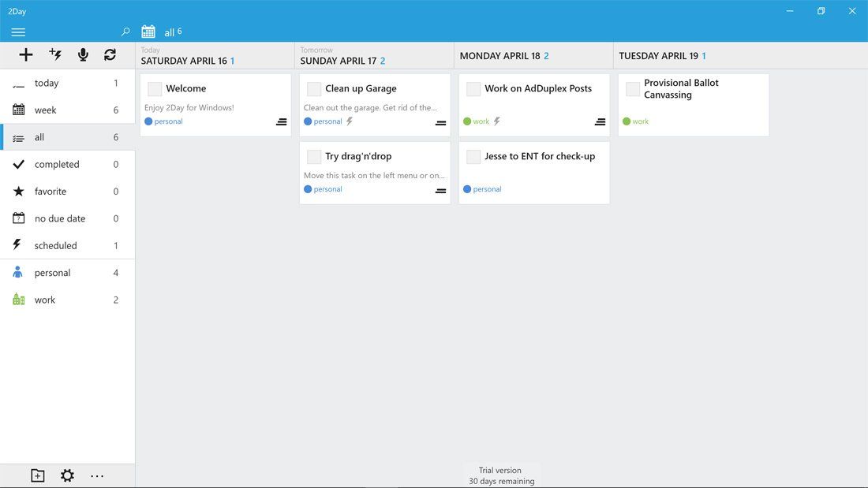
Task: Start voice input with the microphone icon
Action: pos(83,54)
